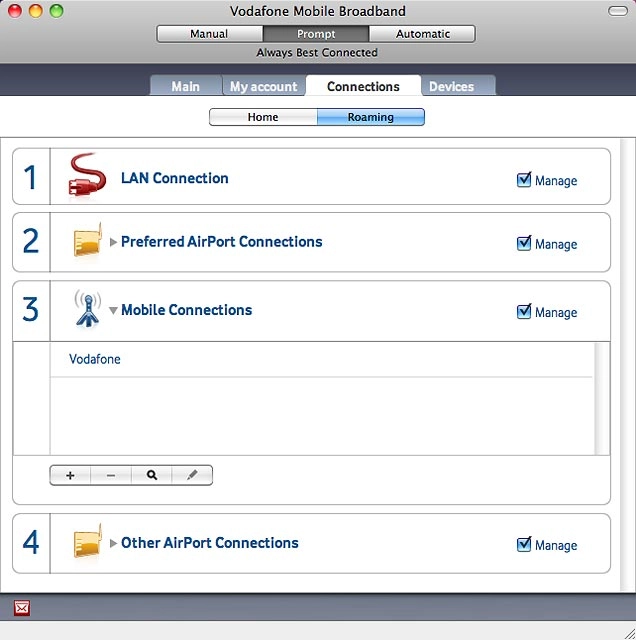Click the main list vertical scrollbar
The width and height of the screenshot is (636, 640).
627,365
